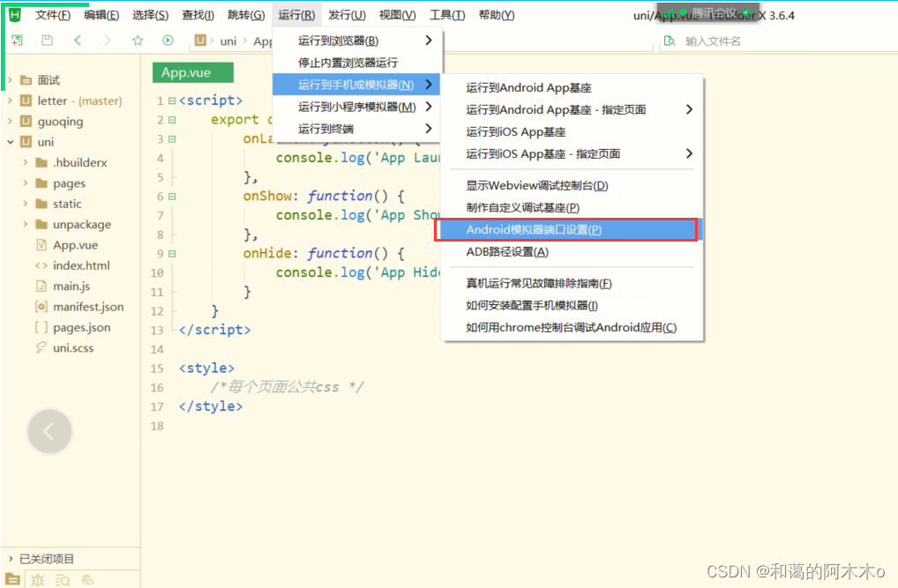This screenshot has height=588, width=898.
Task: Open 如何安装配置手机模拟器(I)
Action: pyautogui.click(x=572, y=305)
